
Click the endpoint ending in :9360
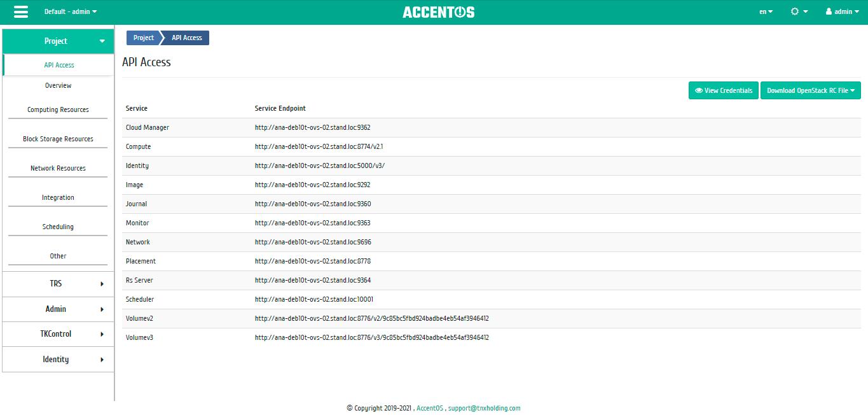[x=313, y=204]
